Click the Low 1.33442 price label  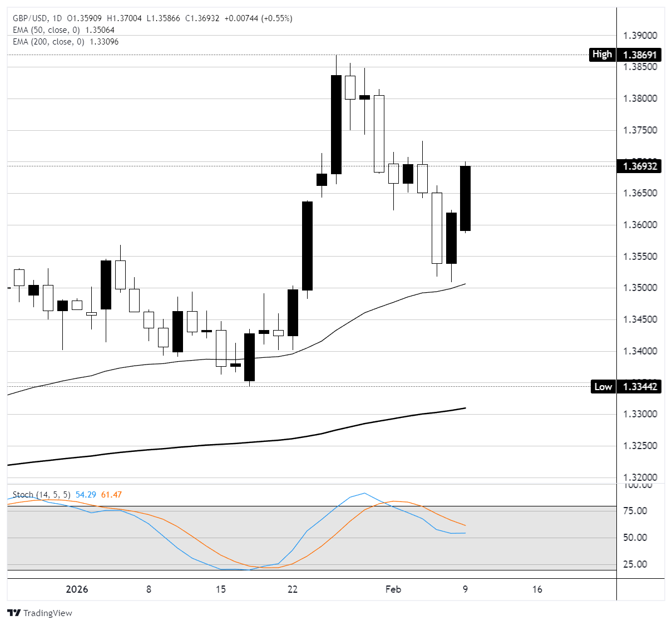tap(625, 387)
